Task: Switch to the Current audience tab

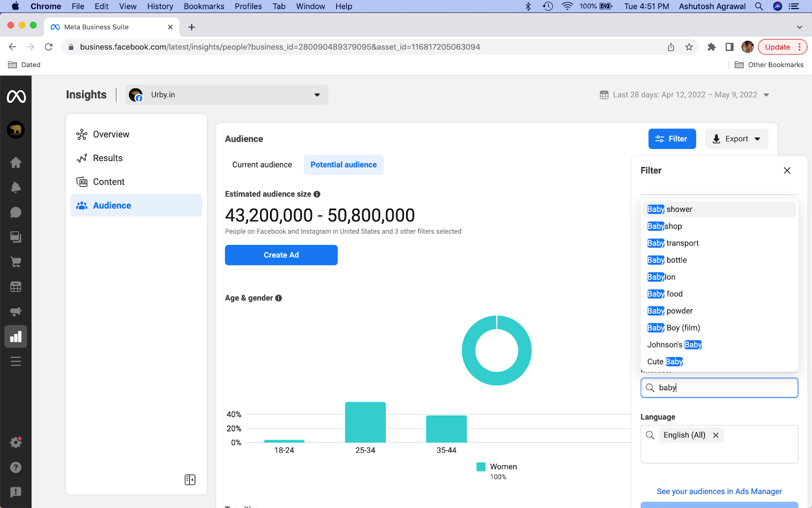Action: (x=262, y=165)
